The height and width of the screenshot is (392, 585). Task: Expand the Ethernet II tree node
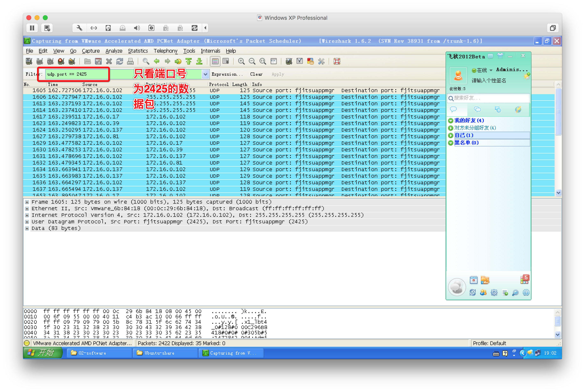[27, 209]
